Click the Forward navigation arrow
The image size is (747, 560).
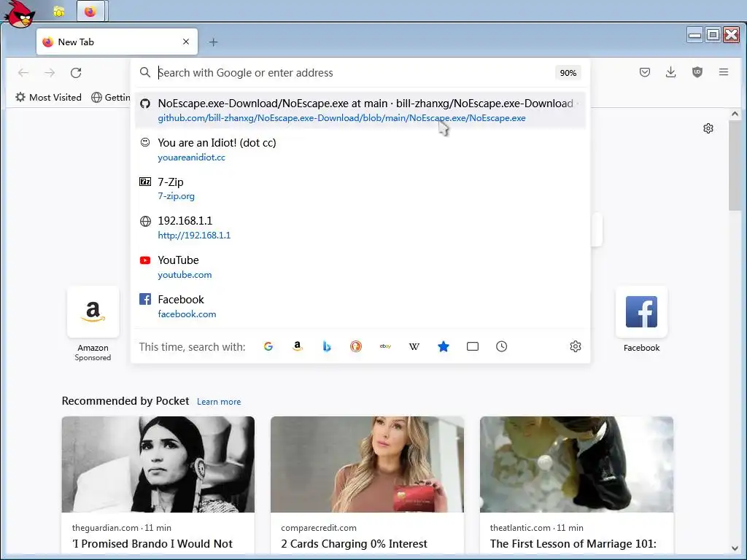(50, 73)
